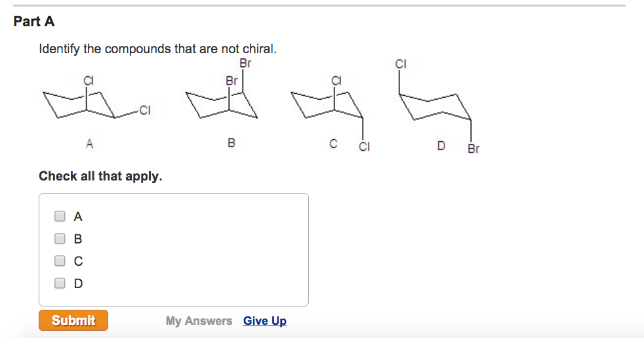Check the box for option A
644x338 pixels.
(60, 216)
